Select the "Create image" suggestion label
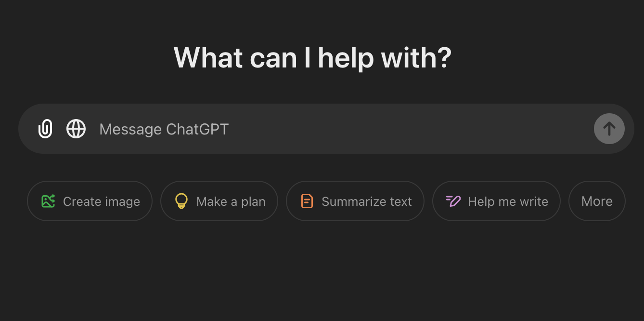644x321 pixels. point(102,201)
